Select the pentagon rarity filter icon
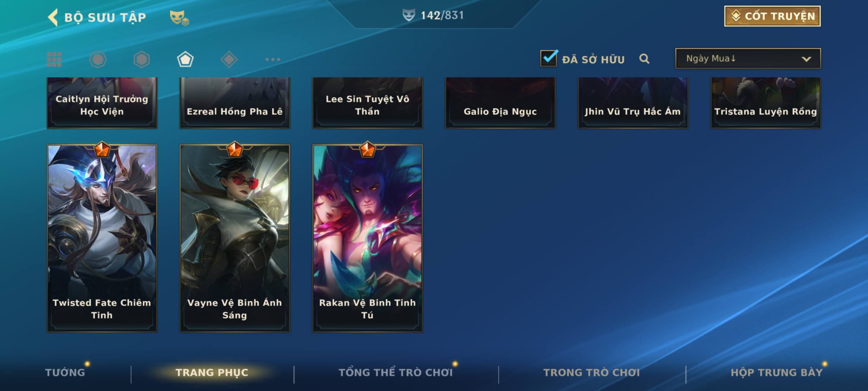Image resolution: width=868 pixels, height=391 pixels. coord(185,59)
